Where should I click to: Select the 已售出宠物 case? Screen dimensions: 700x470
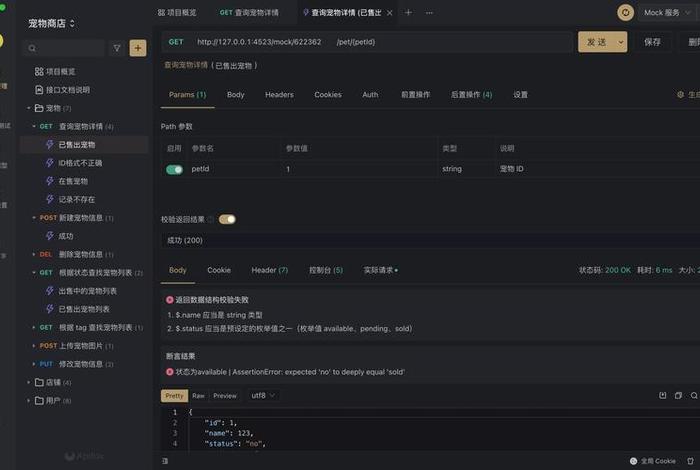(x=76, y=145)
